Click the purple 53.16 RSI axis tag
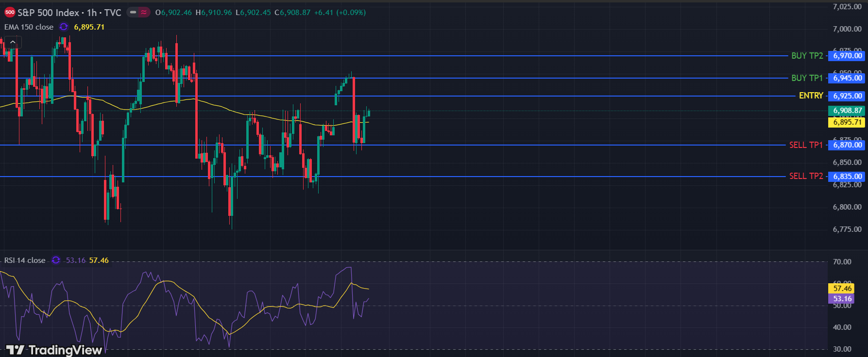The width and height of the screenshot is (868, 357). pyautogui.click(x=842, y=299)
